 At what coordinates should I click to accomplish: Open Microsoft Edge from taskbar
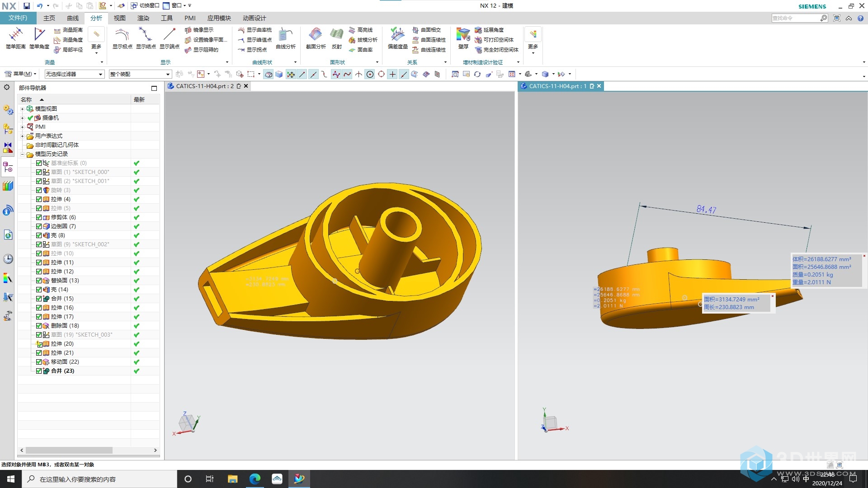pos(255,479)
